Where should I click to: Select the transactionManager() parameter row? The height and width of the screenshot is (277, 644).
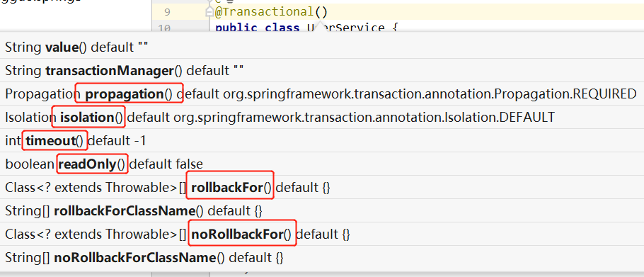(322, 71)
